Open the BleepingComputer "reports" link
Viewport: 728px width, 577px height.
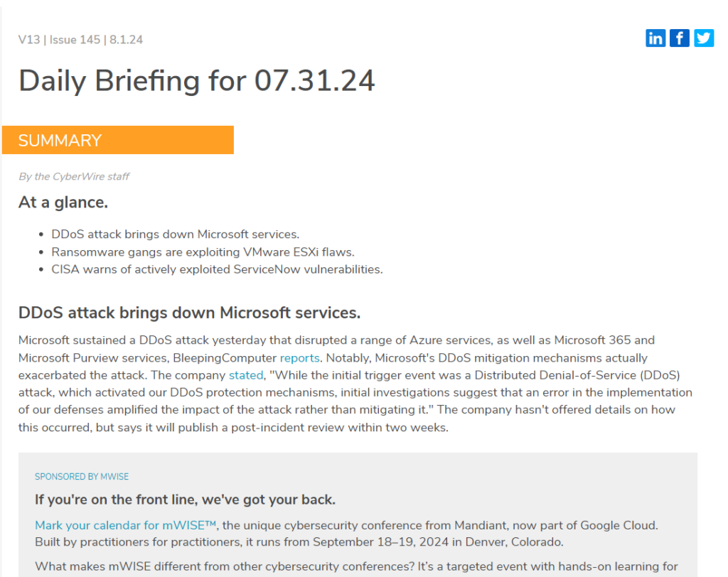pos(299,357)
